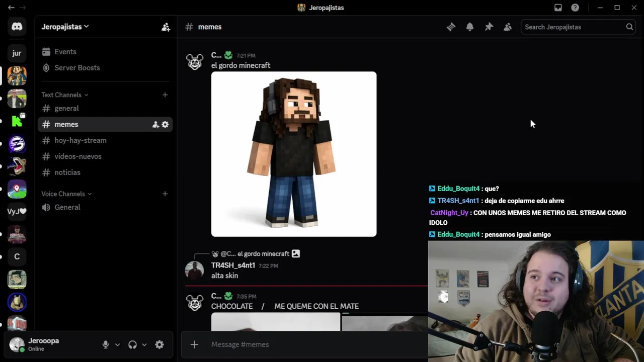Create invite for memes channel
The height and width of the screenshot is (362, 644).
pos(155,125)
